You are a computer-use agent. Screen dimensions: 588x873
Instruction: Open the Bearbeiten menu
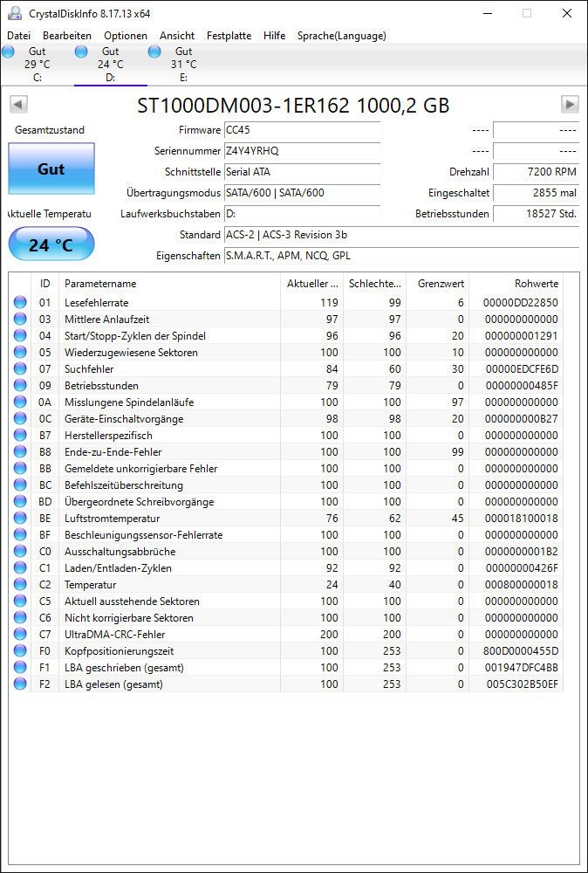click(67, 36)
